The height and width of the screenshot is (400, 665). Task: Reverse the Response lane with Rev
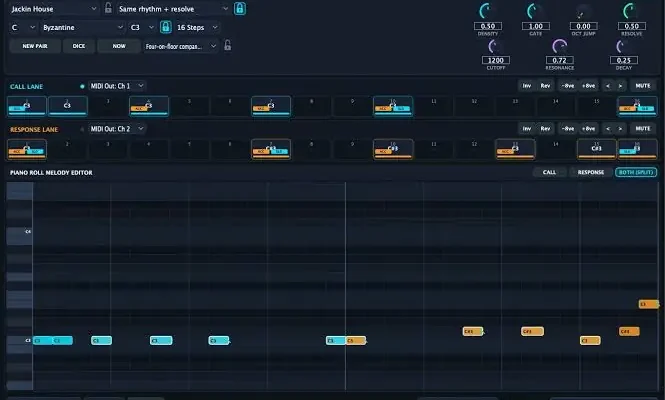(545, 129)
